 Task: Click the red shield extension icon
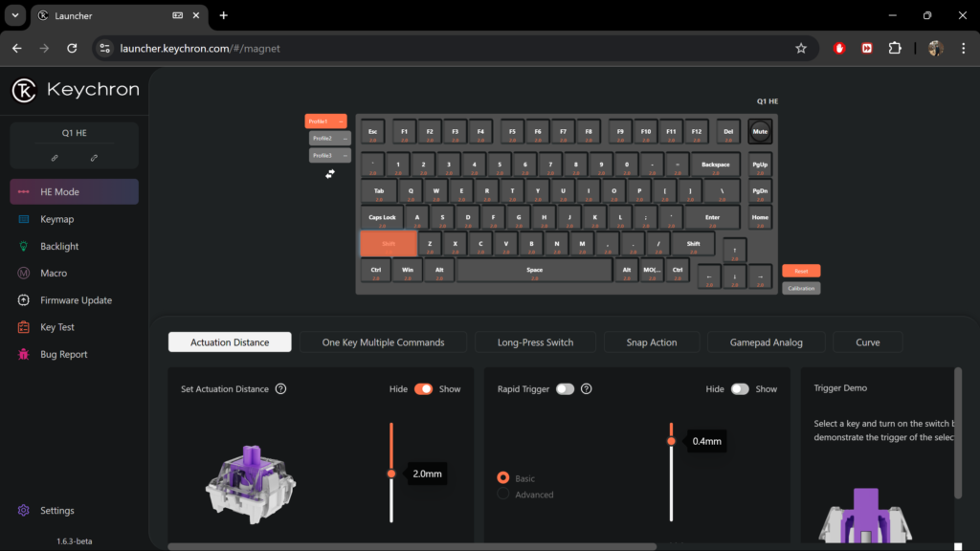[839, 48]
